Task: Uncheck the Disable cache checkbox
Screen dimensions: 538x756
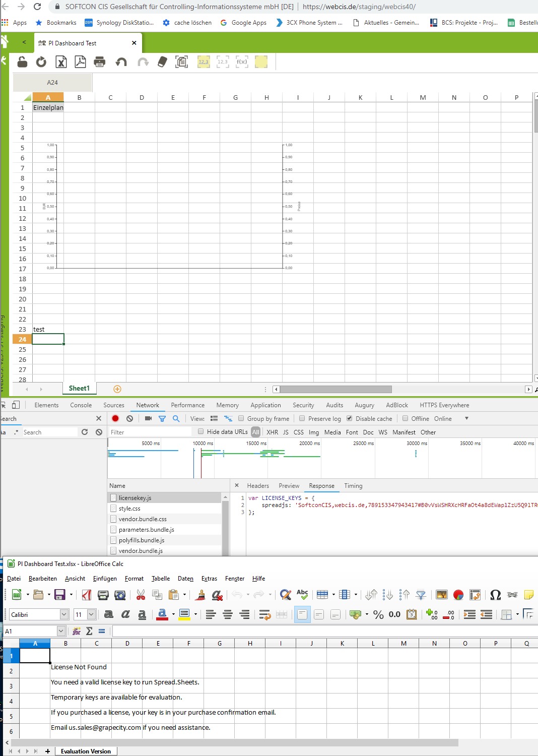Action: coord(350,418)
